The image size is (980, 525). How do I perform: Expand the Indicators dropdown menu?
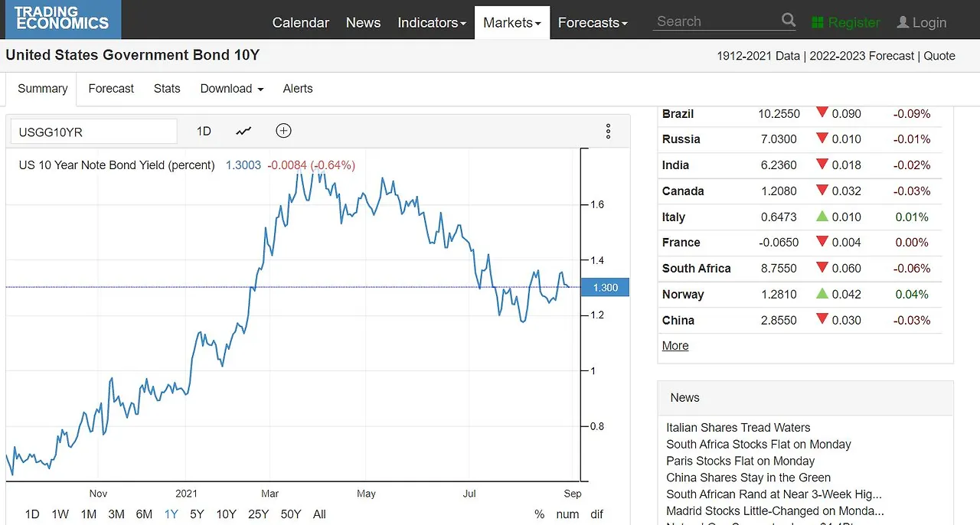432,22
